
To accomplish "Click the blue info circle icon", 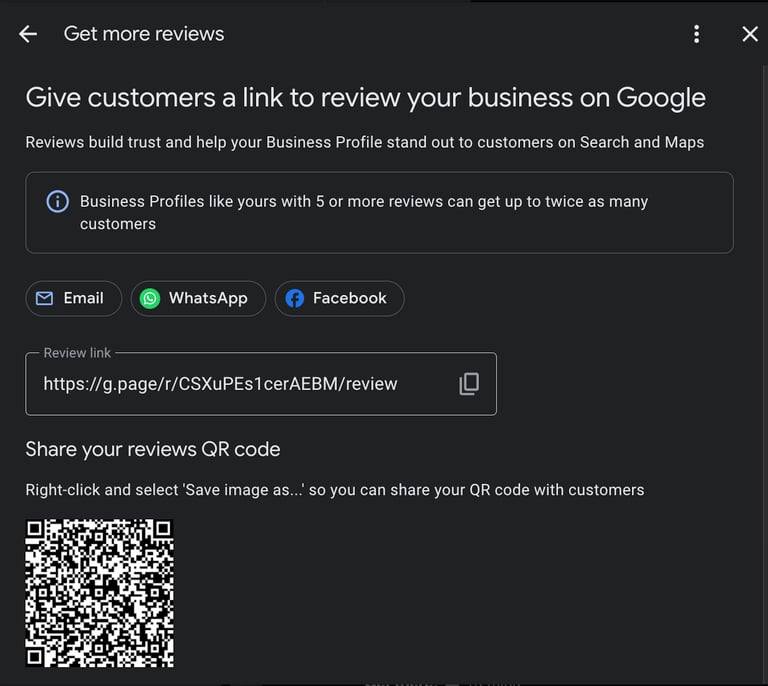I will click(x=57, y=201).
